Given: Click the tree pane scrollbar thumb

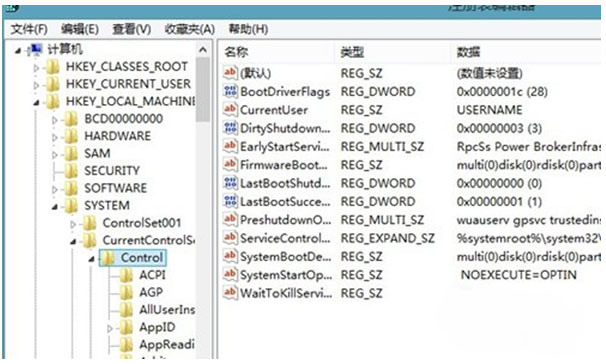Looking at the screenshot, I should [203, 90].
